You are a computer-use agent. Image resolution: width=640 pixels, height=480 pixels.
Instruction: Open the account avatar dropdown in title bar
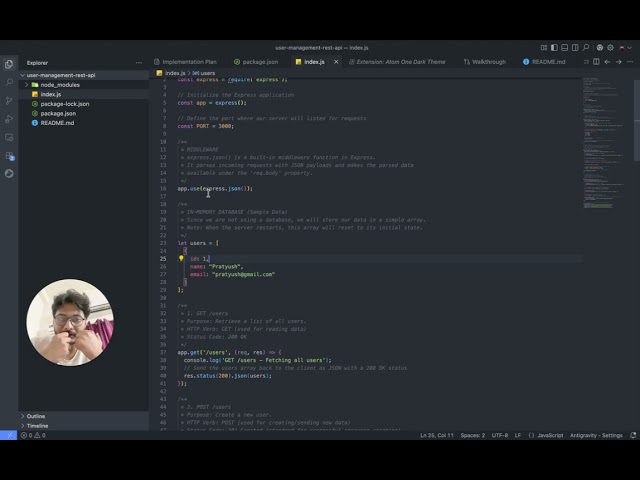tap(625, 48)
